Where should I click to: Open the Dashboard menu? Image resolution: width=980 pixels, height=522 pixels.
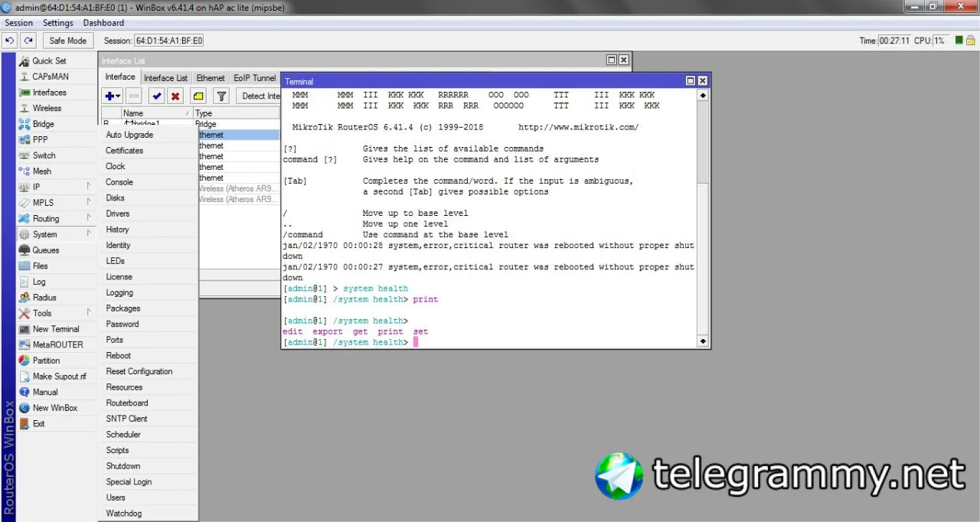[103, 23]
